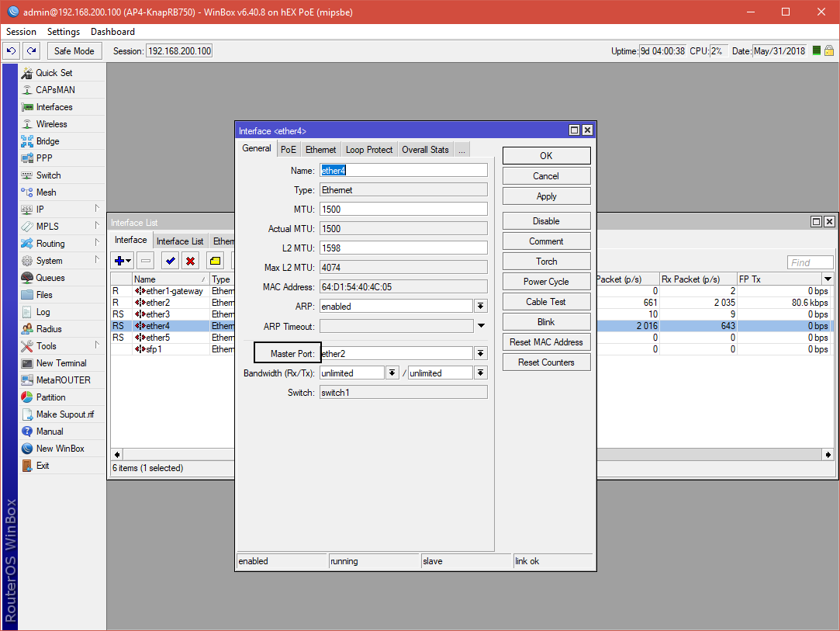The height and width of the screenshot is (631, 840).
Task: Show more tabs with ellipsis
Action: [x=461, y=150]
